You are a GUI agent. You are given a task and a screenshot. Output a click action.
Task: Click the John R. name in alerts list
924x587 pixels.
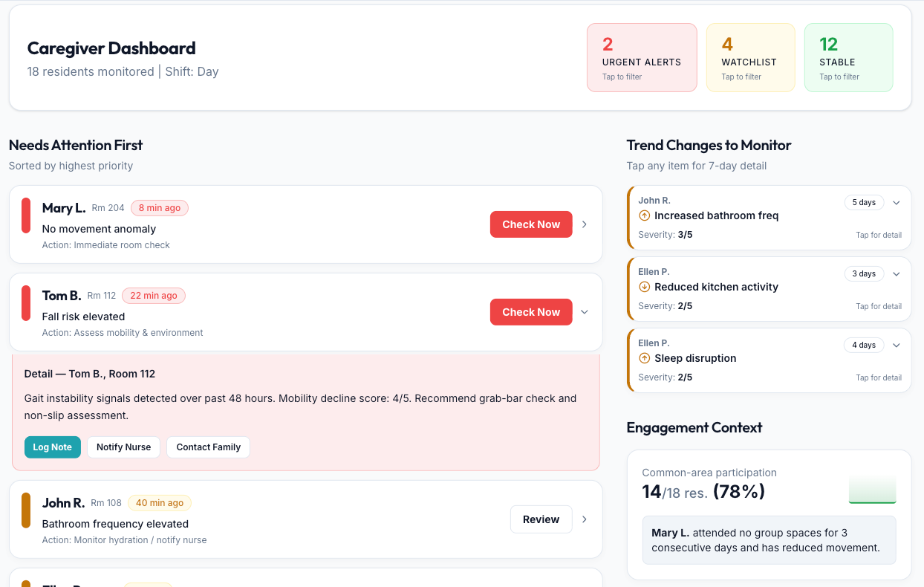pos(63,503)
